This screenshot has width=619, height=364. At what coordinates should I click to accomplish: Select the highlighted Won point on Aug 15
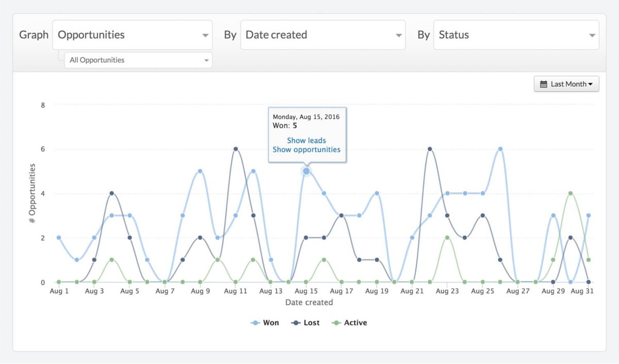click(x=306, y=171)
